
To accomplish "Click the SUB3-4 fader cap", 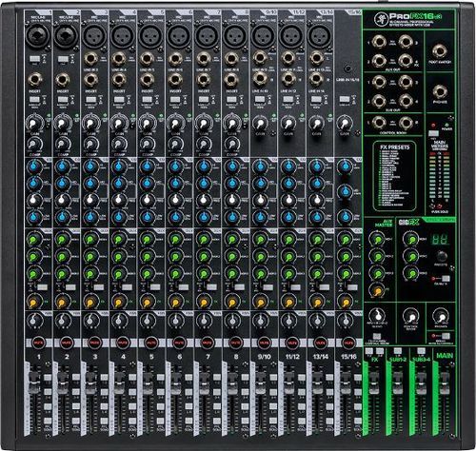I will click(421, 382).
